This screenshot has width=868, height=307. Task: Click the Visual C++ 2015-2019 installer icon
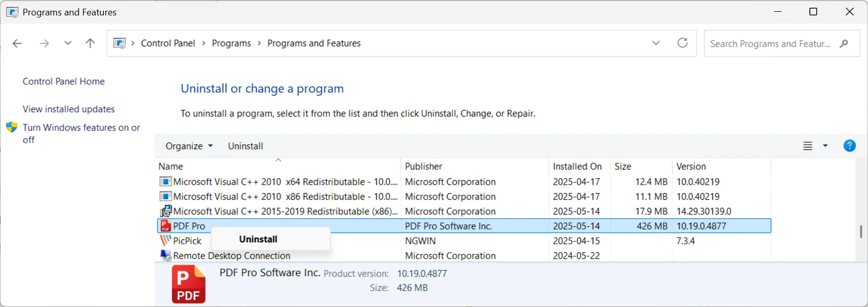point(165,211)
